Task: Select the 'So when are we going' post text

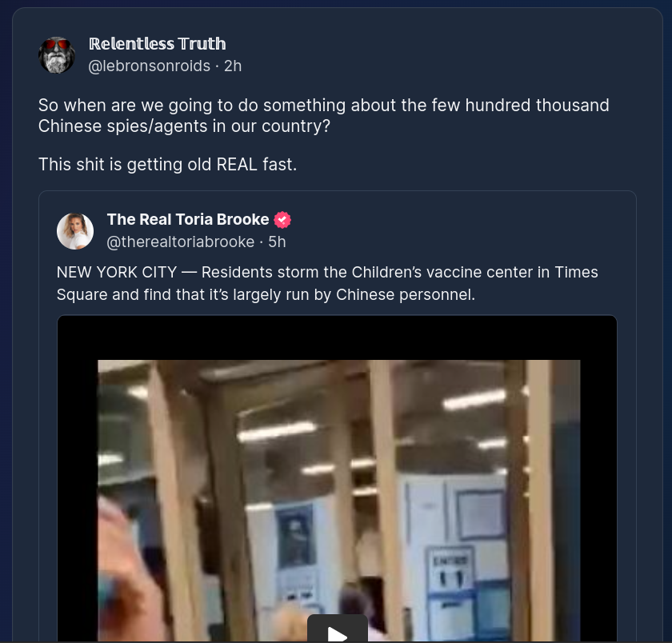Action: [x=323, y=116]
